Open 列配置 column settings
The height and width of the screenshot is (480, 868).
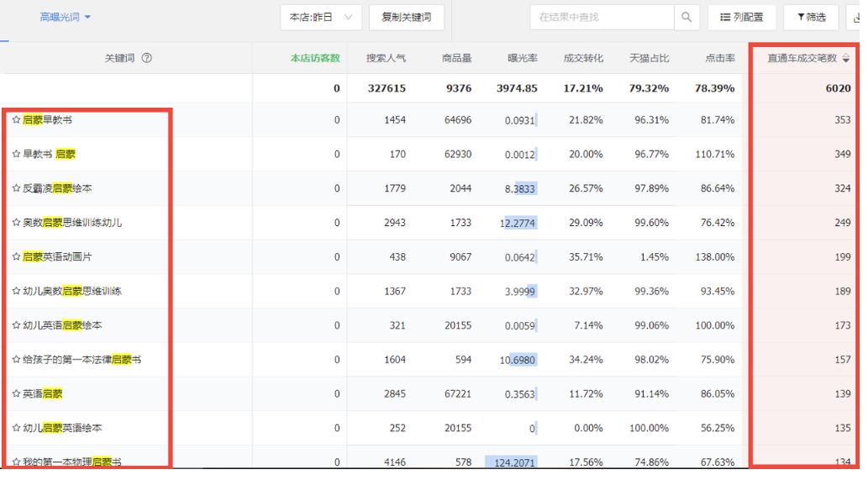point(741,17)
